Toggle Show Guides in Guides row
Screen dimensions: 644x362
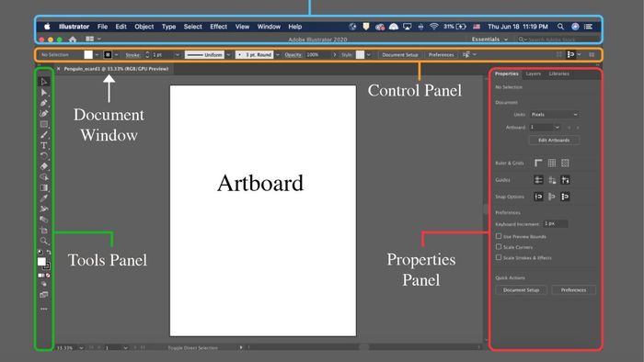pos(538,180)
